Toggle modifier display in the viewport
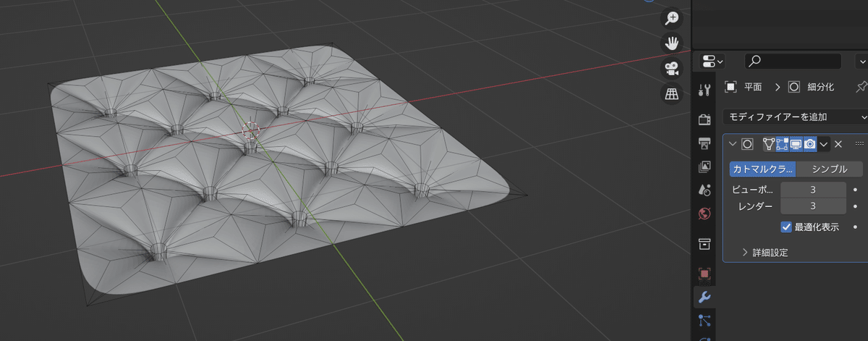This screenshot has width=868, height=341. [796, 144]
